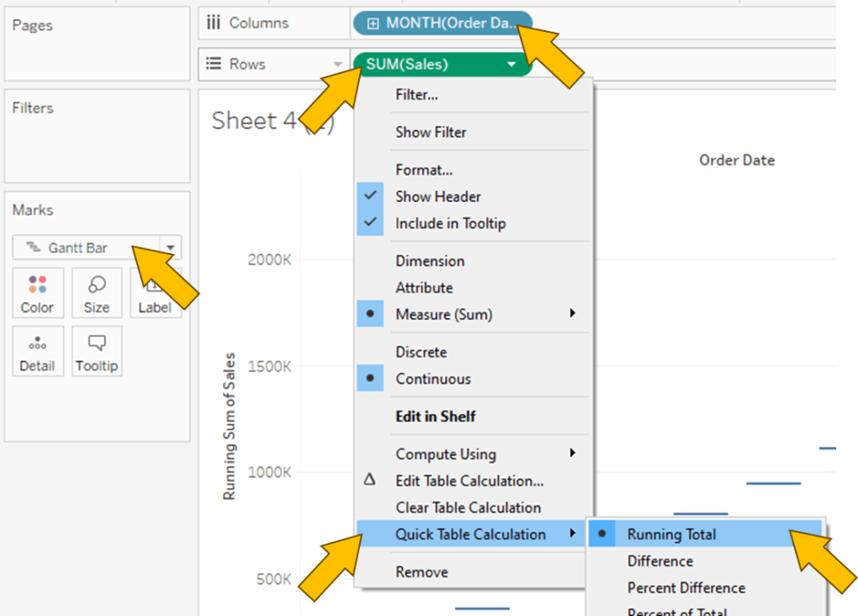Click the Columns shelf icon
Screen dimensions: 858x616
click(x=214, y=23)
